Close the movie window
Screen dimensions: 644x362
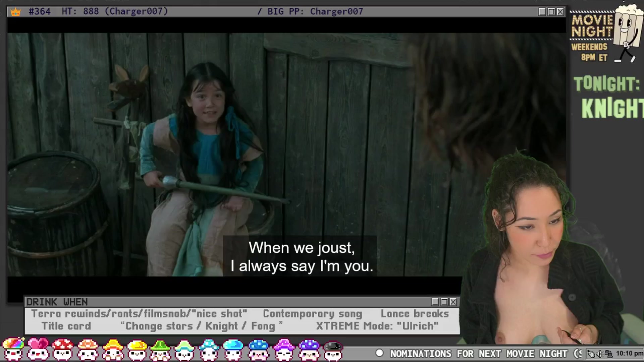560,12
